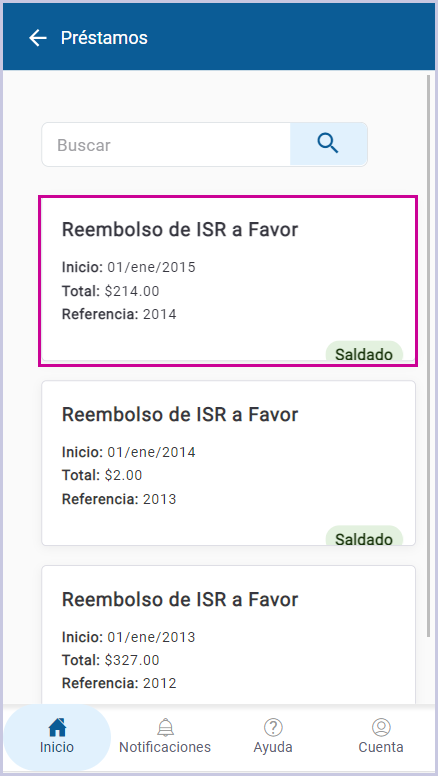Select the Cuenta tab label
This screenshot has height=776, width=438.
coord(381,747)
